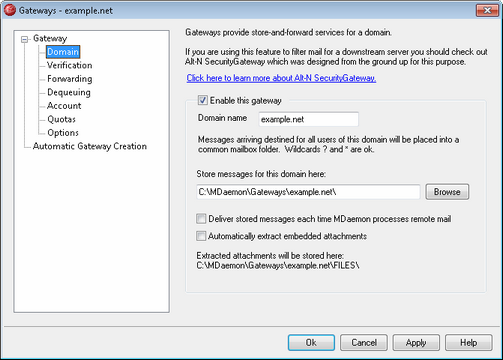This screenshot has width=503, height=360.
Task: Click the Browse button
Action: (447, 192)
